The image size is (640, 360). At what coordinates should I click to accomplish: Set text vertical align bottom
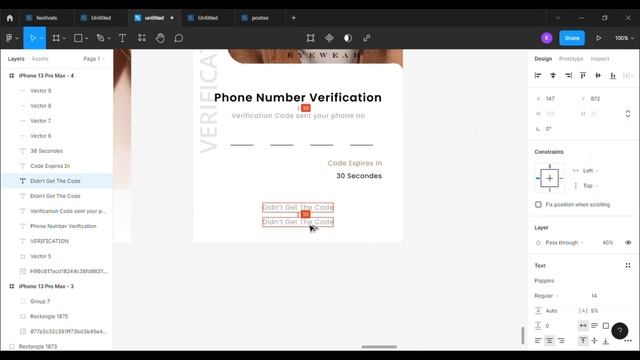tap(606, 340)
